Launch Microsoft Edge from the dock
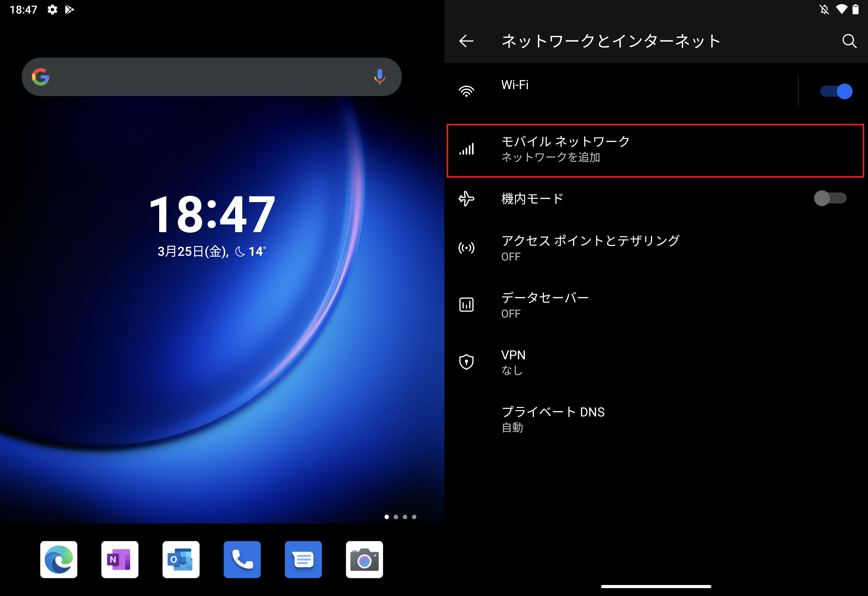This screenshot has height=596, width=868. [59, 559]
